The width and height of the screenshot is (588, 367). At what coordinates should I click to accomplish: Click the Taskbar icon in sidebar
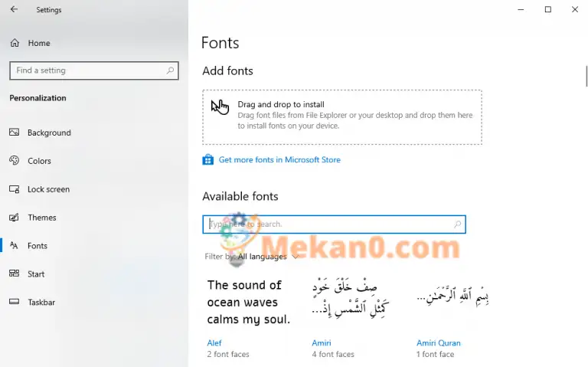(15, 302)
